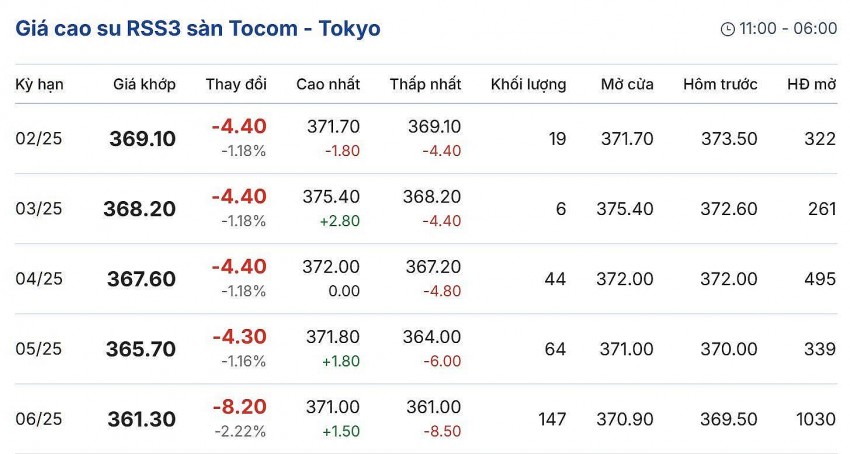Image resolution: width=850 pixels, height=454 pixels.
Task: Click the 361.30 matched price
Action: coord(142,419)
